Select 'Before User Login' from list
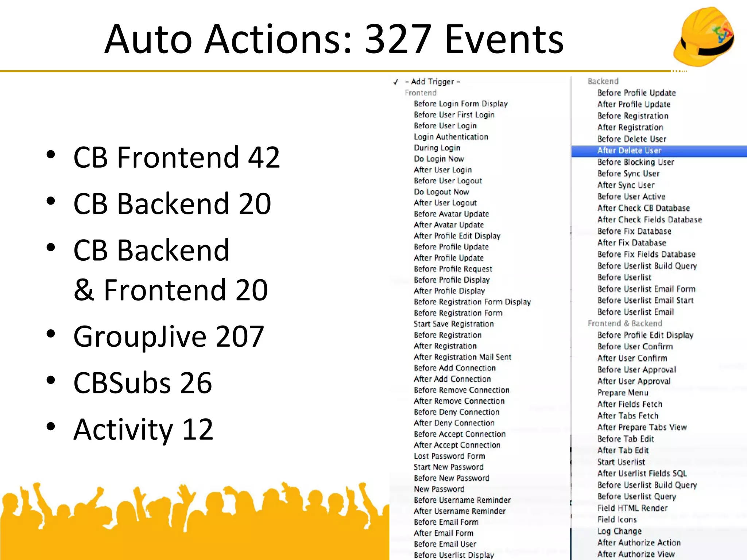Image resolution: width=747 pixels, height=560 pixels. coord(445,126)
